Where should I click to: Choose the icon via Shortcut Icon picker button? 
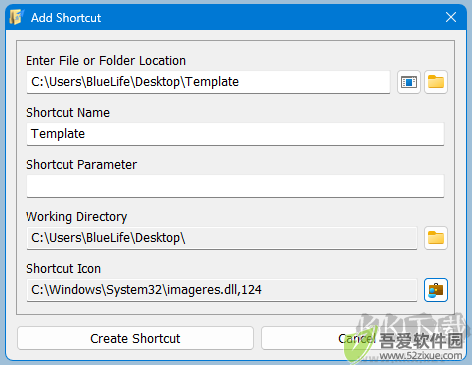click(436, 290)
